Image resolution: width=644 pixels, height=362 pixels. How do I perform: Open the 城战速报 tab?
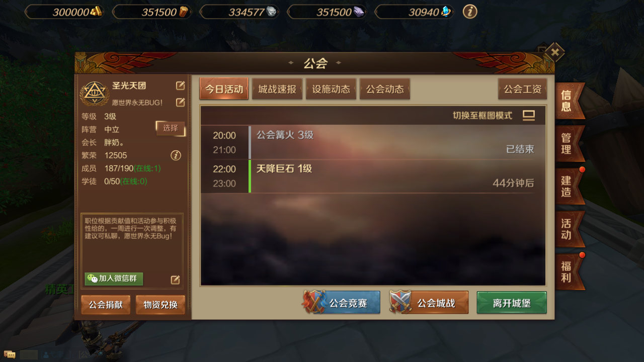click(277, 89)
